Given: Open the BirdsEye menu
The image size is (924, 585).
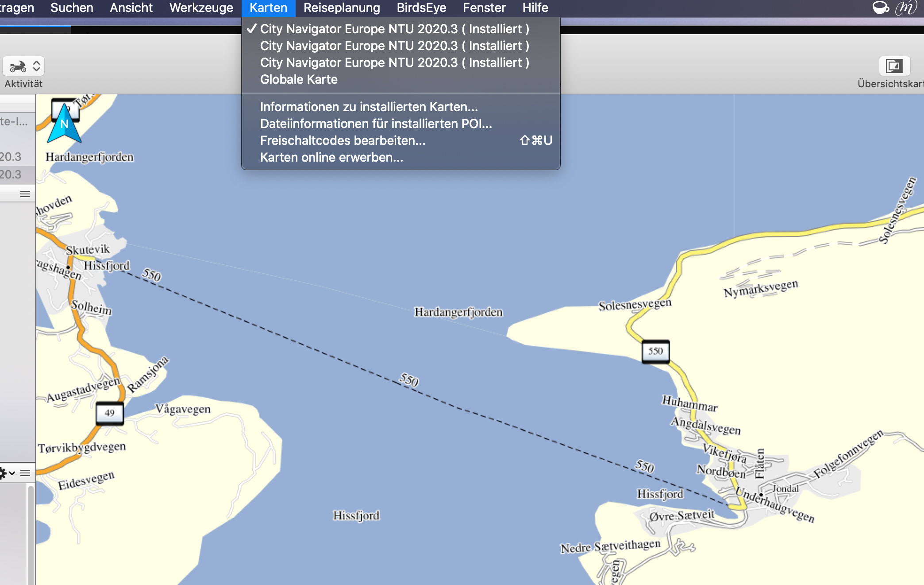Looking at the screenshot, I should click(421, 8).
